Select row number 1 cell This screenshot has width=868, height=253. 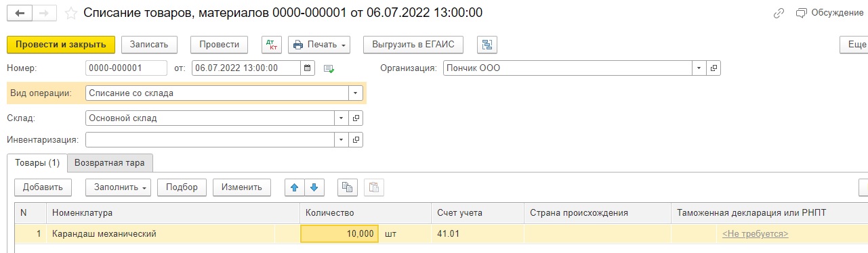pos(30,234)
